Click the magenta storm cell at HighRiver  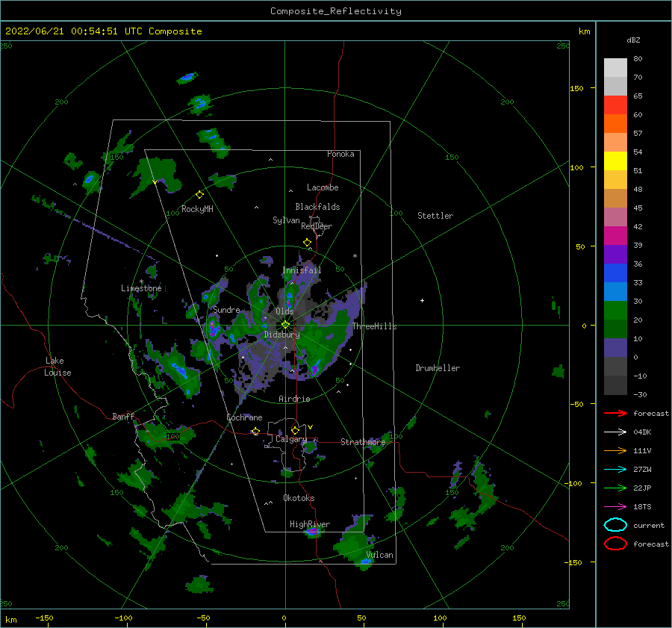(x=312, y=532)
